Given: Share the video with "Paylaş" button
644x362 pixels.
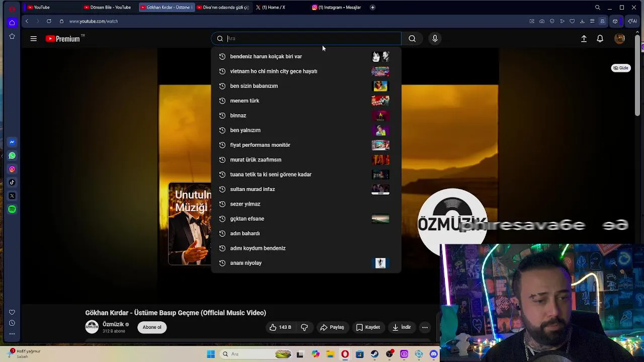Looking at the screenshot, I should [332, 327].
